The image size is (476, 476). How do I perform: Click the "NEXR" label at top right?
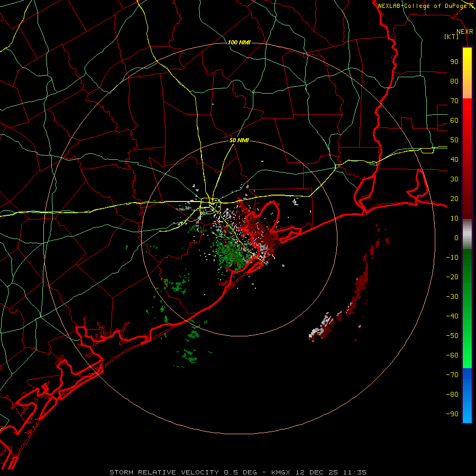[x=465, y=32]
